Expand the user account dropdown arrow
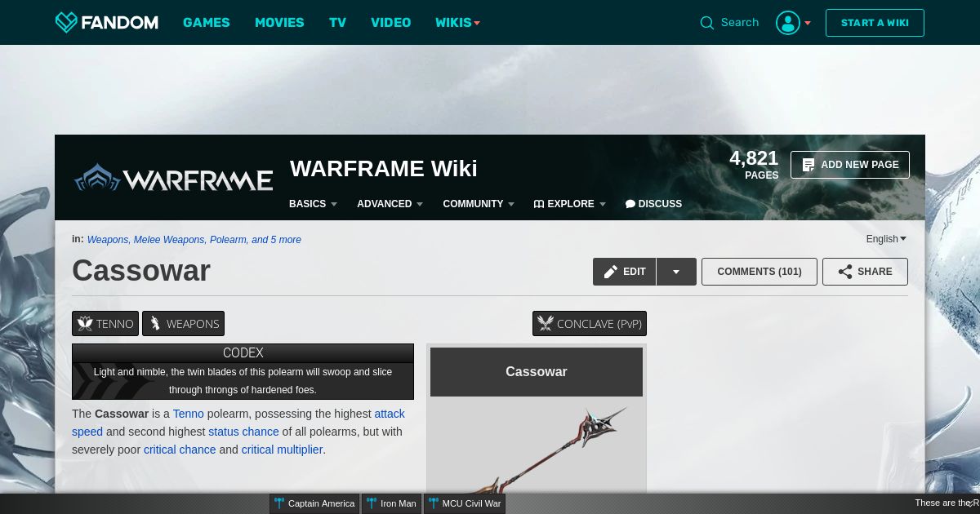This screenshot has width=980, height=514. pyautogui.click(x=808, y=23)
